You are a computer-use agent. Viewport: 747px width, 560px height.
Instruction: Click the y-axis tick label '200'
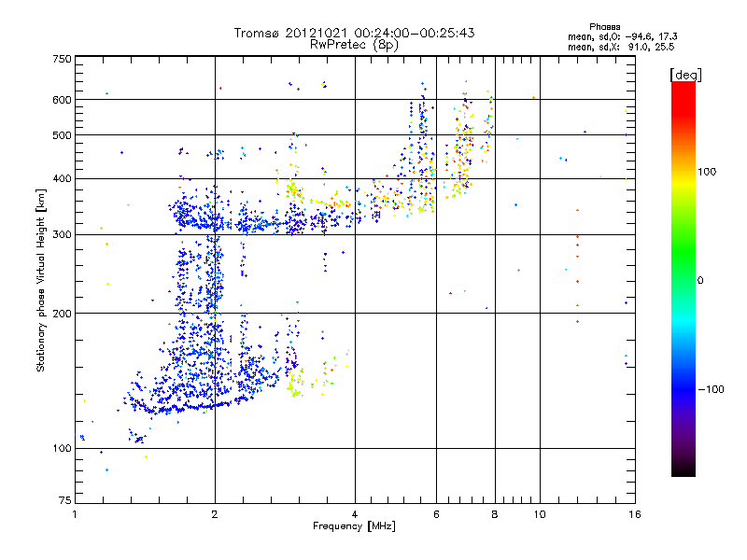pos(63,314)
